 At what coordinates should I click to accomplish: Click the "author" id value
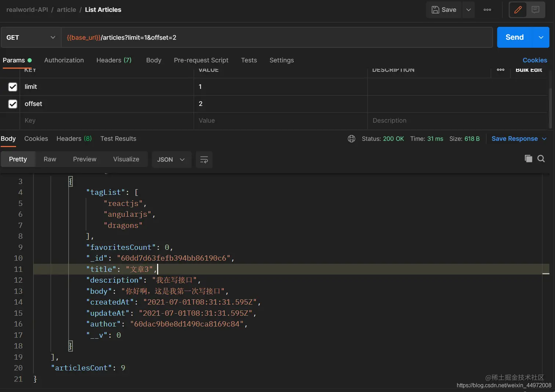click(187, 324)
